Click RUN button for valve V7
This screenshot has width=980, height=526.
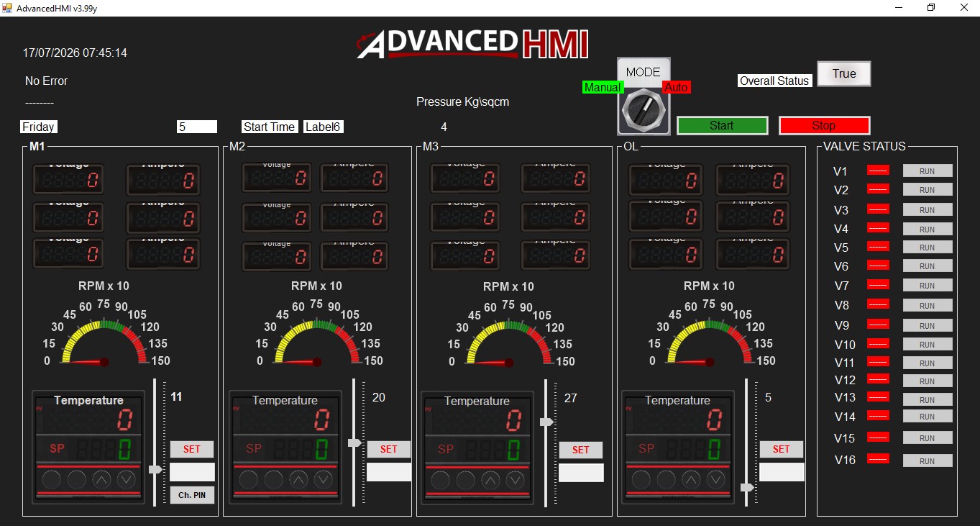pyautogui.click(x=928, y=285)
